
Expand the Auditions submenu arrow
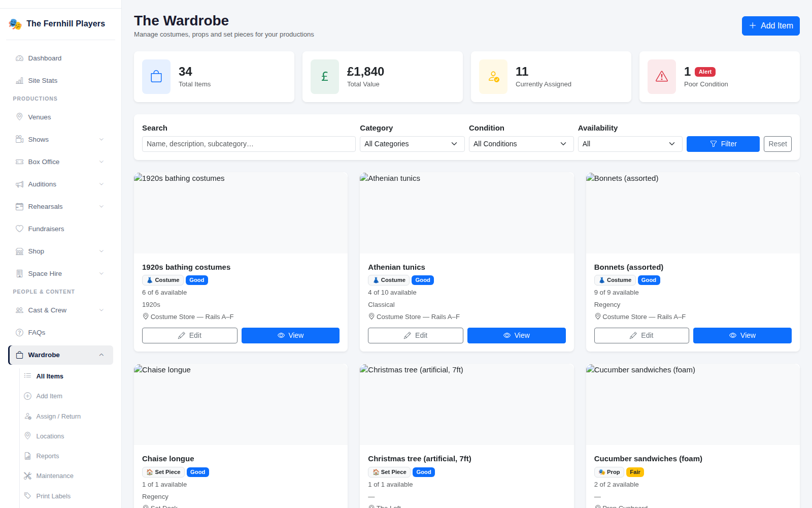101,184
